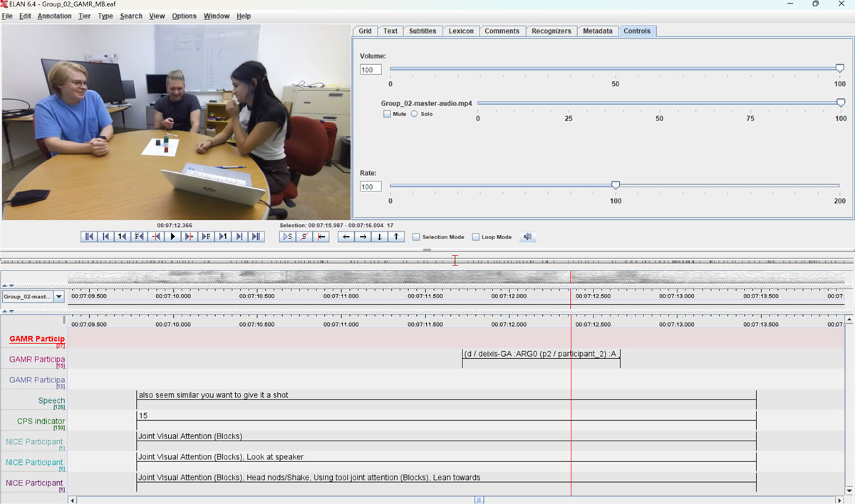Click the Rate slider handle

point(616,185)
